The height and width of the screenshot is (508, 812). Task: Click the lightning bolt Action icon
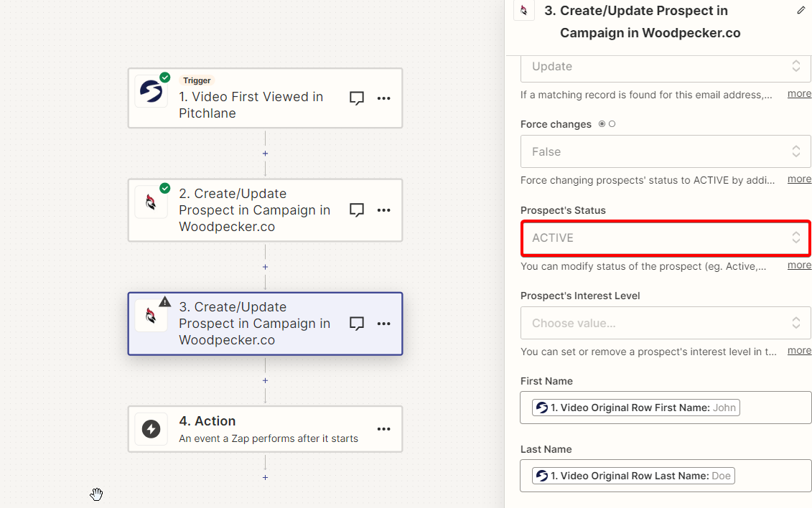151,429
